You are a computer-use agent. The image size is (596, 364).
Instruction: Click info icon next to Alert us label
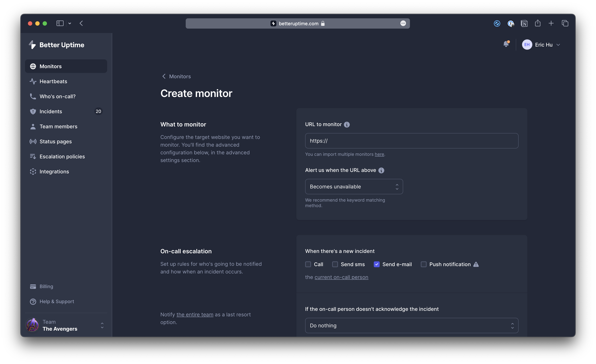[x=381, y=170]
